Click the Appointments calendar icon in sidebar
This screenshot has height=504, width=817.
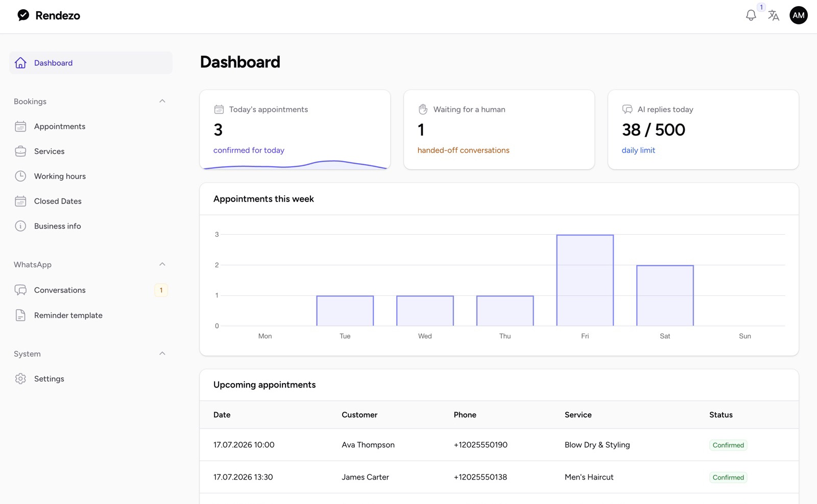click(x=20, y=127)
